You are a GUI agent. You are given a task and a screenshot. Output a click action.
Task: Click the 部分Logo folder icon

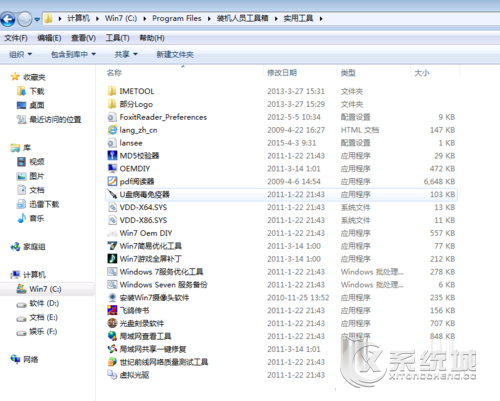112,104
